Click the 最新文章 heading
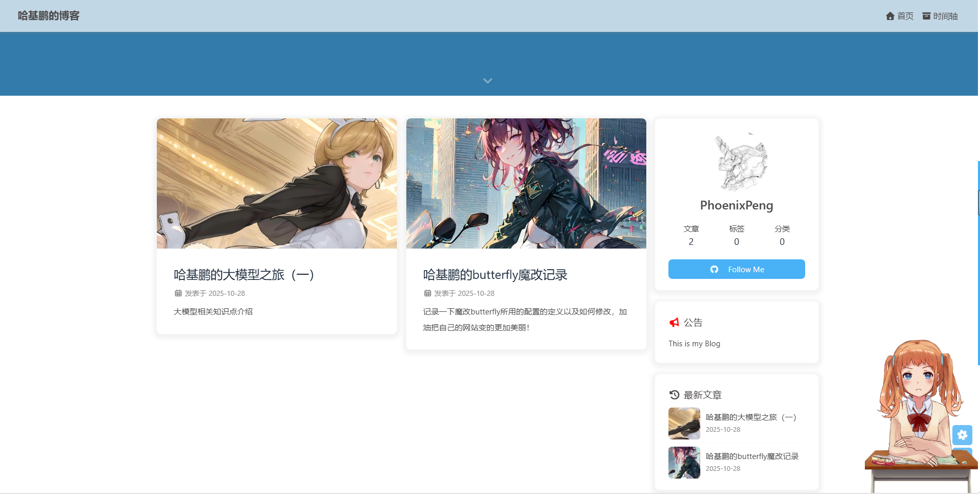The width and height of the screenshot is (980, 494). point(703,395)
